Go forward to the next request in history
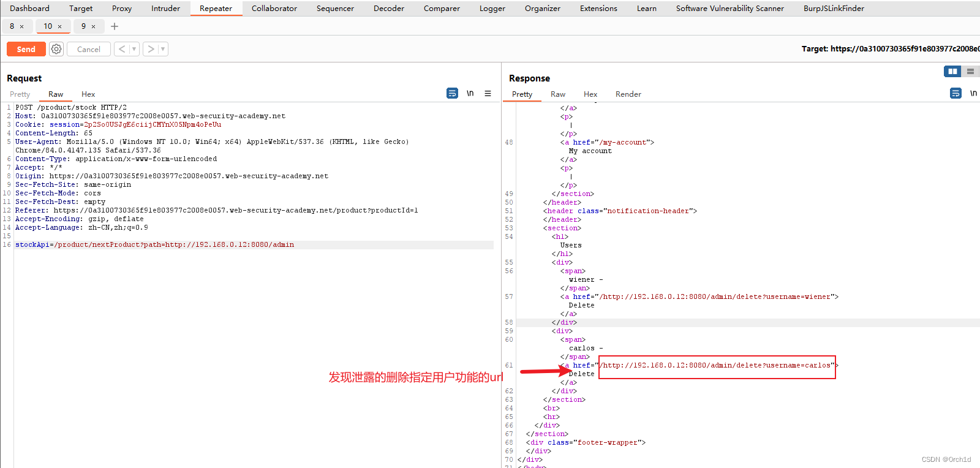 coord(151,49)
